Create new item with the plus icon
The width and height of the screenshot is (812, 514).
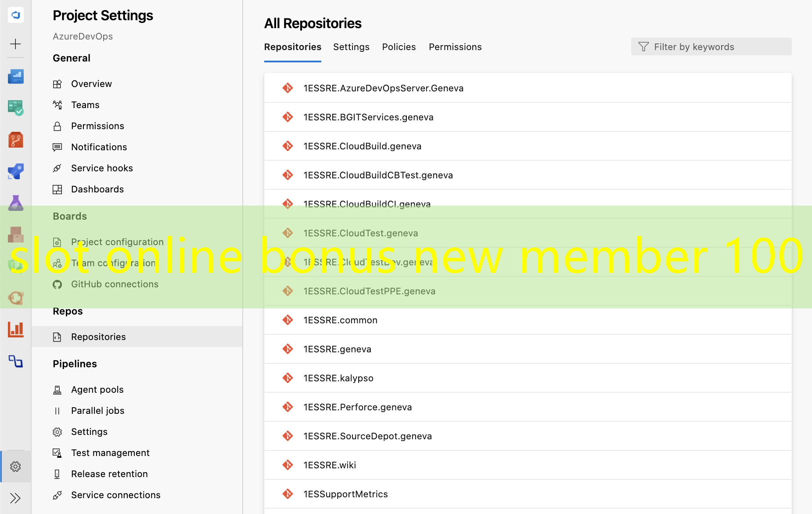[16, 43]
